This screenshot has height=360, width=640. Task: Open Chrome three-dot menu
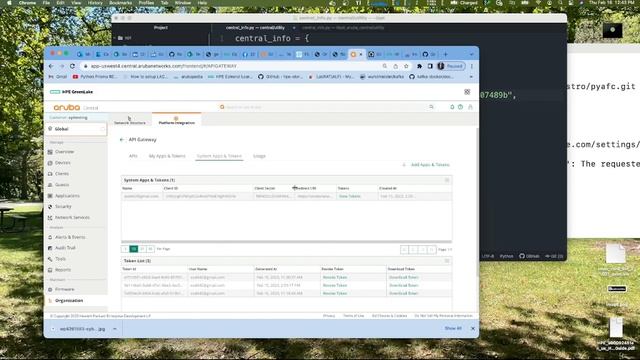coord(472,66)
